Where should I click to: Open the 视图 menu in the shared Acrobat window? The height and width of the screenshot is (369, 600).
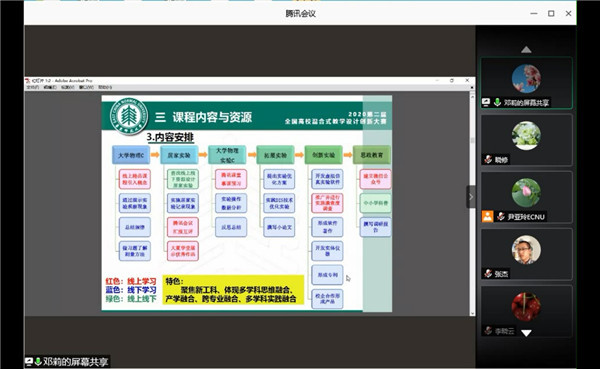pyautogui.click(x=68, y=87)
